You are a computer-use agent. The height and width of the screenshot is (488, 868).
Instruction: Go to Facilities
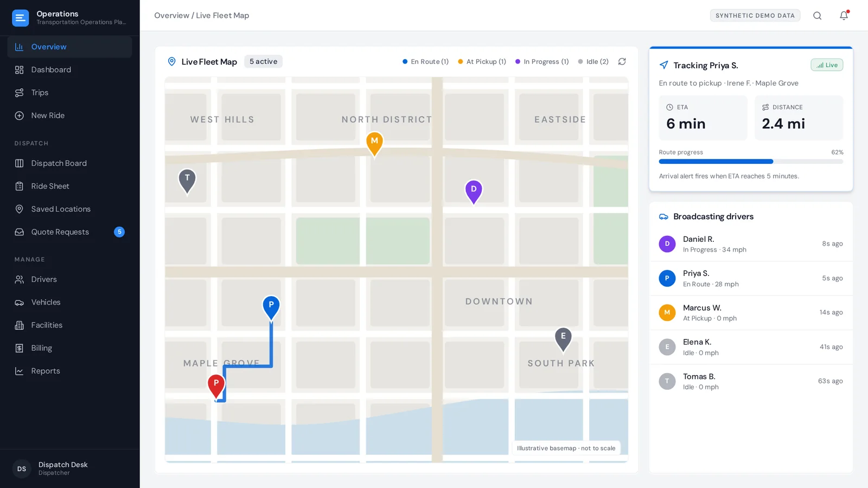(x=69, y=325)
